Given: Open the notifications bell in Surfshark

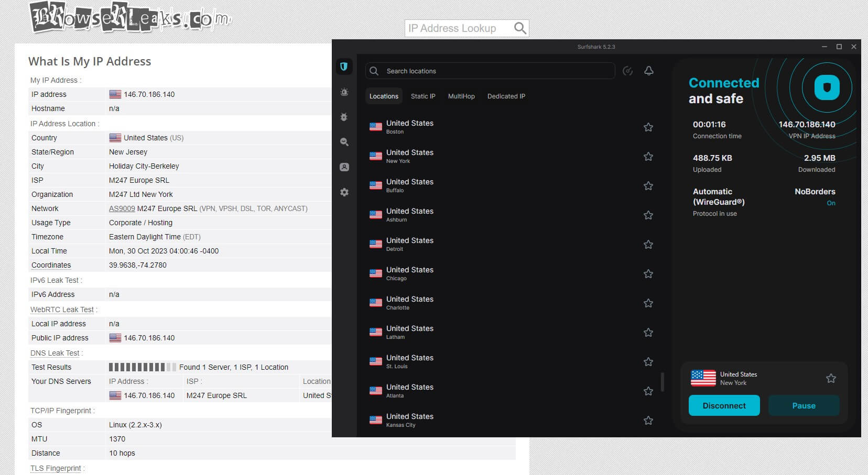Looking at the screenshot, I should point(649,71).
